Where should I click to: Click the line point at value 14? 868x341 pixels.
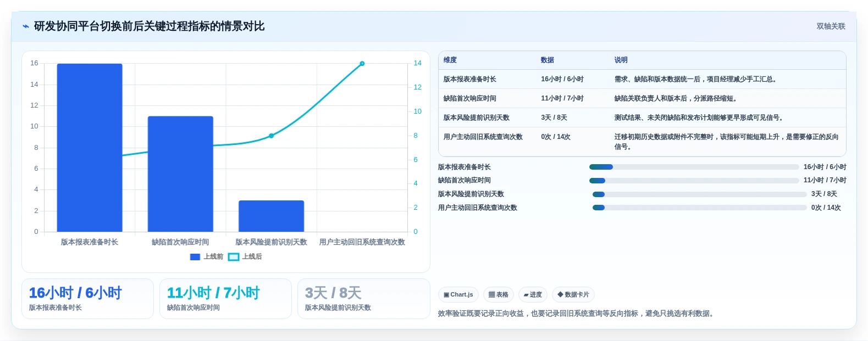pos(362,64)
